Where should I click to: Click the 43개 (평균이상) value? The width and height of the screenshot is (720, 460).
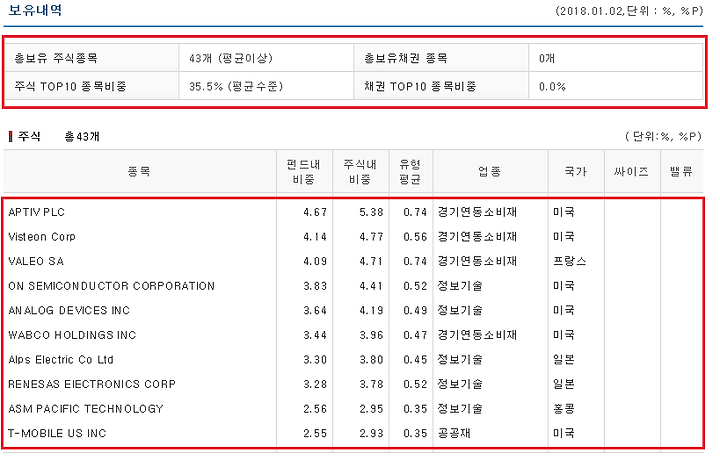231,58
